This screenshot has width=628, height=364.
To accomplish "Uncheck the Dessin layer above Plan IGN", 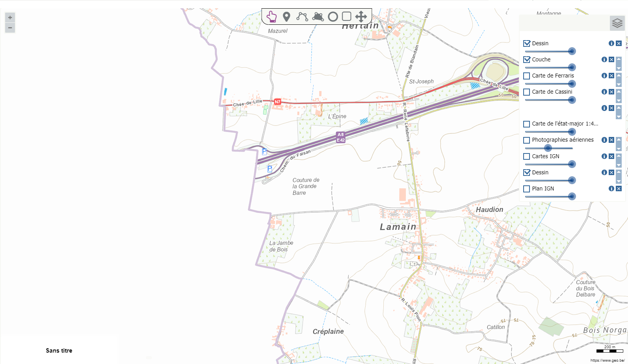I will click(527, 172).
